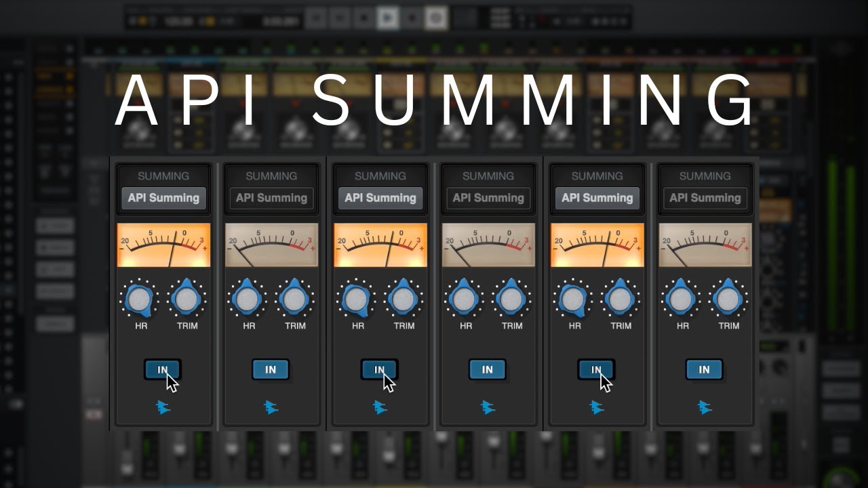
Task: Click the blue logo icon in the sixth summing strip
Action: click(x=705, y=407)
